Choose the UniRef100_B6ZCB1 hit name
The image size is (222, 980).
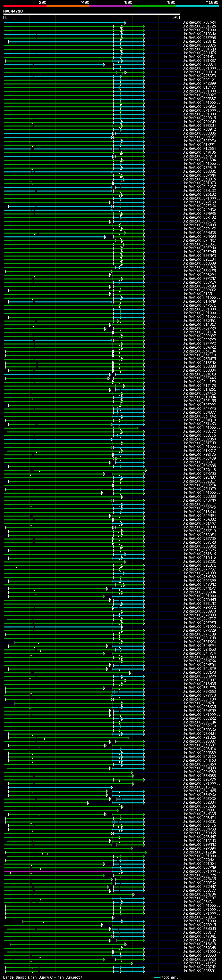coord(199,561)
